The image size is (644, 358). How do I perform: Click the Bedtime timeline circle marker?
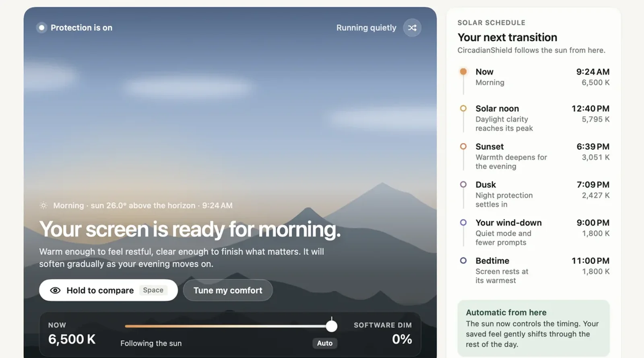463,261
